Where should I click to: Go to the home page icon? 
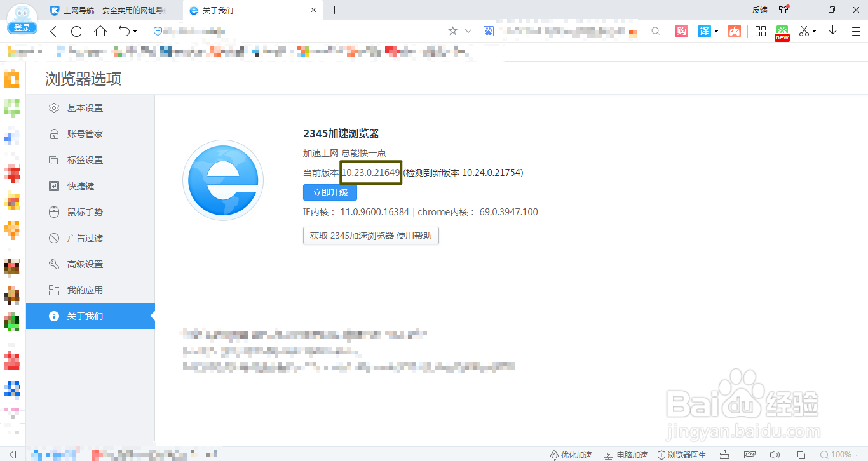[x=100, y=31]
